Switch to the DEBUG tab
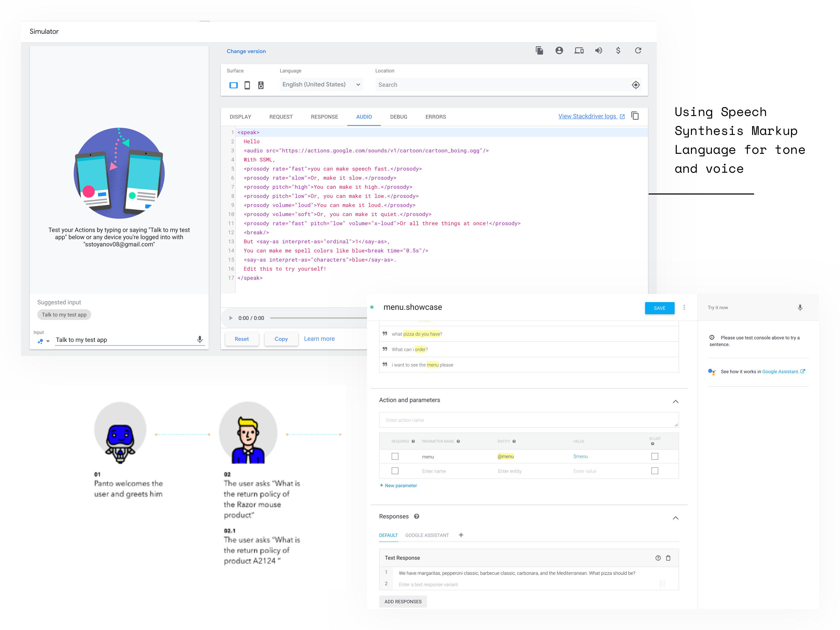The image size is (840, 630). (398, 117)
